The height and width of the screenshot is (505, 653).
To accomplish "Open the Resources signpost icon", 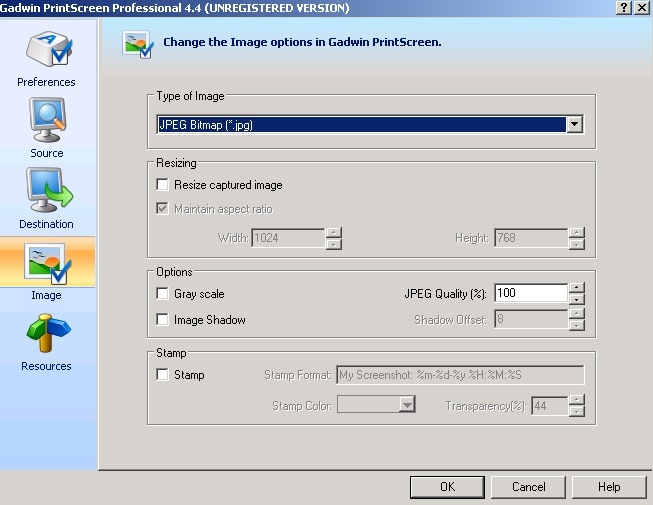I will coord(48,333).
